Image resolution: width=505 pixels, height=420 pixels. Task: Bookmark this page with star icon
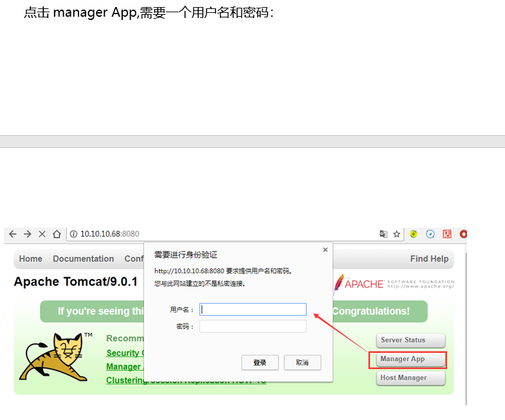pos(397,234)
